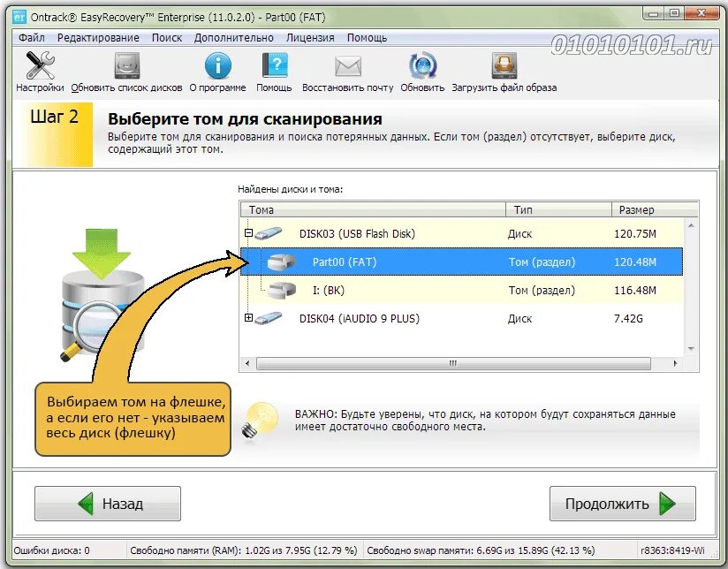Click the Помощь help book icon
The image size is (728, 569).
point(275,65)
